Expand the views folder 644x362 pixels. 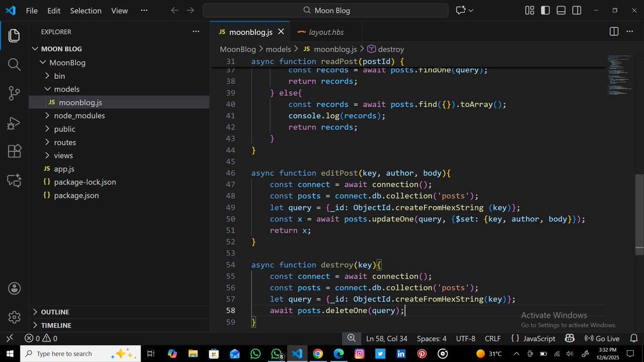click(119, 156)
